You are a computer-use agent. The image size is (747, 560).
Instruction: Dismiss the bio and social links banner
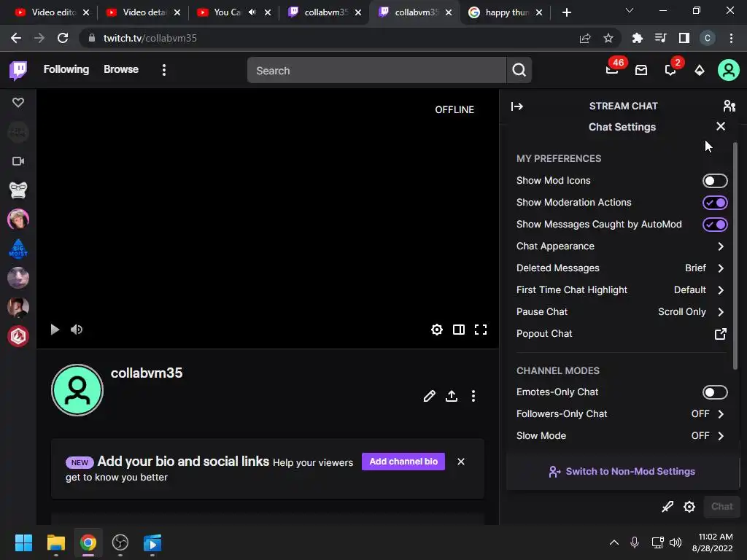pos(461,462)
